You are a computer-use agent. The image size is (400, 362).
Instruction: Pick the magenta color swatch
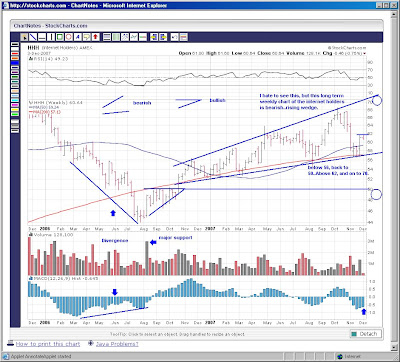15,105
